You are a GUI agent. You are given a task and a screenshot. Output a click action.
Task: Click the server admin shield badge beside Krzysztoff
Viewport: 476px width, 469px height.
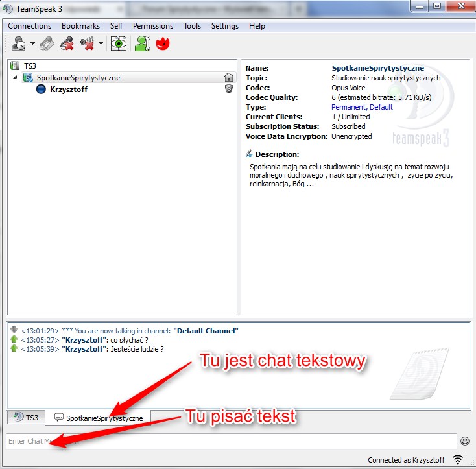click(x=228, y=89)
